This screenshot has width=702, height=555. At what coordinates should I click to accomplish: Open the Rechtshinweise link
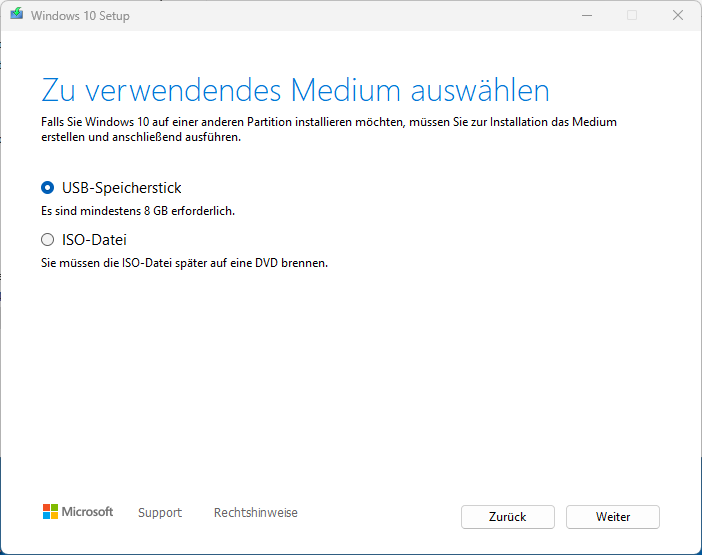click(256, 512)
